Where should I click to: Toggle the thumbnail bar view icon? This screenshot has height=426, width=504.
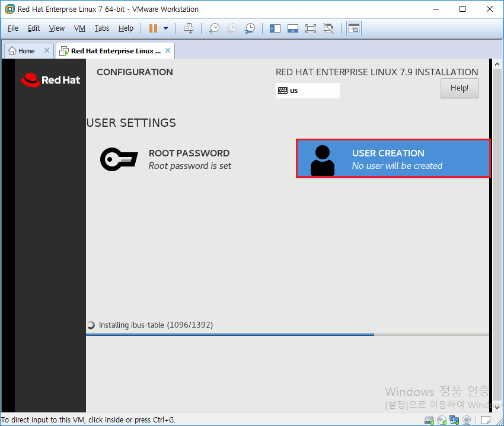pos(292,28)
